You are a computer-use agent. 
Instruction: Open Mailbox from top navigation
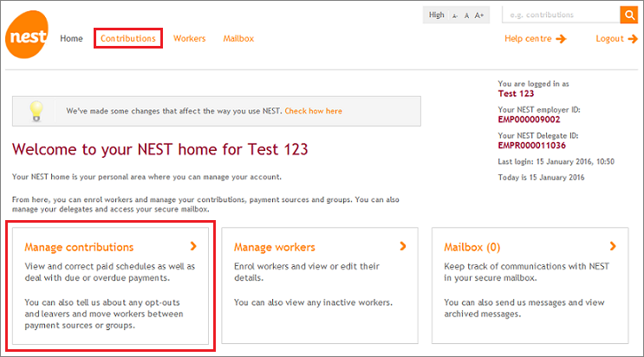[x=238, y=39]
